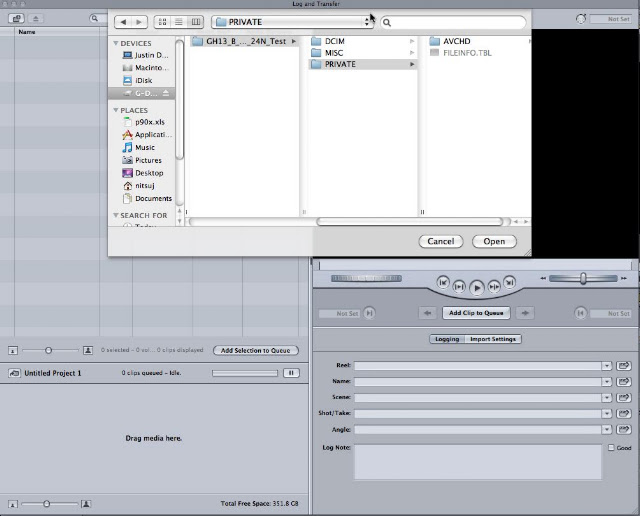Click the jog control strip
This screenshot has width=640, height=516.
click(366, 278)
